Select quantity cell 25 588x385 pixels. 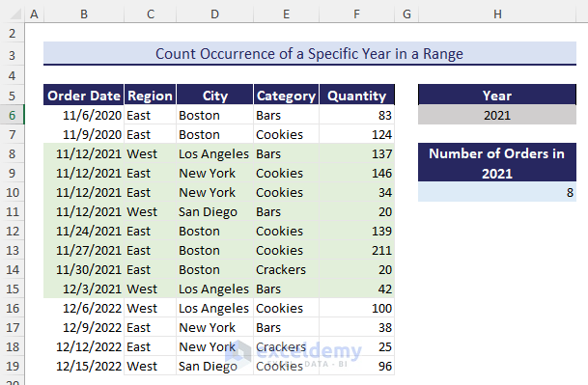pos(356,346)
